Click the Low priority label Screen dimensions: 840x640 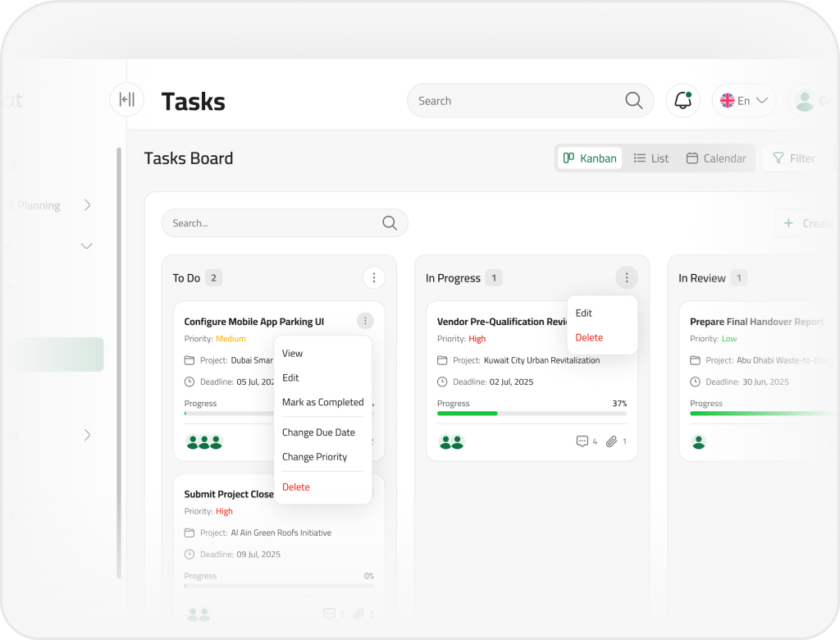729,339
